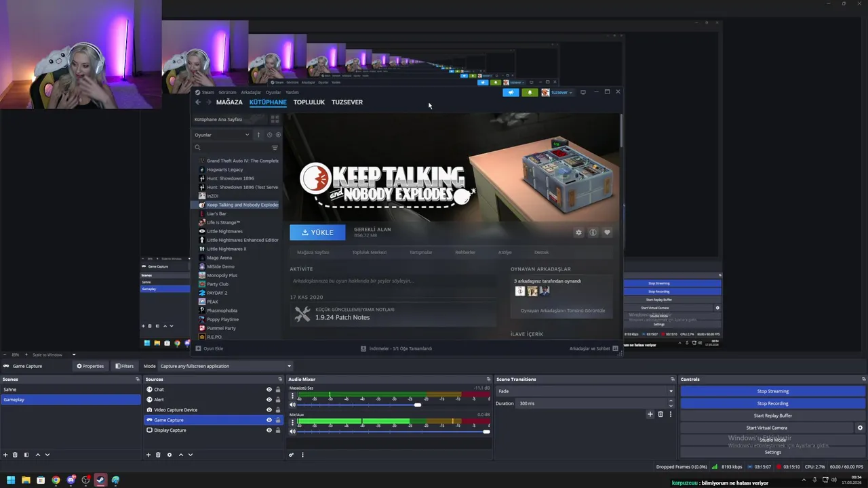
Task: Open transition properties three-dot menu
Action: 671,414
